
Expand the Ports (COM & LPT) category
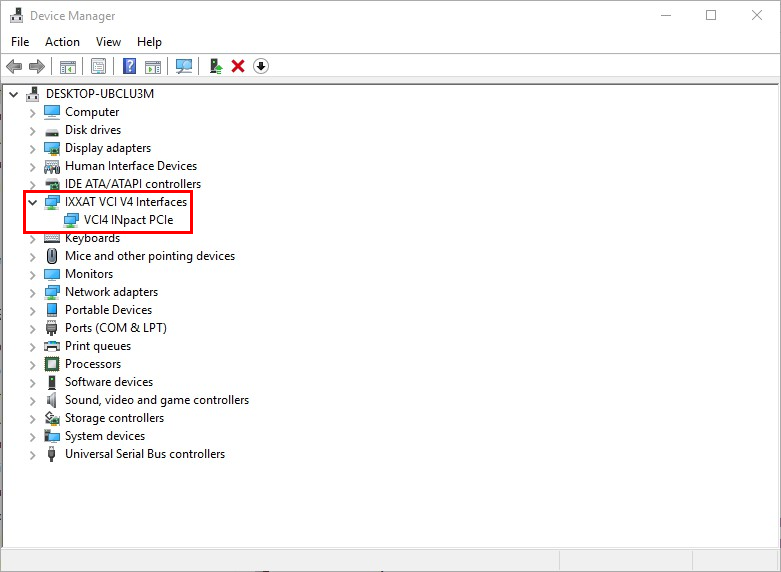[33, 328]
